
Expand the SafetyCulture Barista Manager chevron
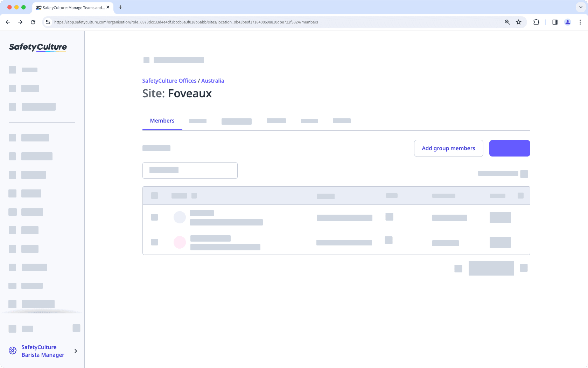coord(76,351)
